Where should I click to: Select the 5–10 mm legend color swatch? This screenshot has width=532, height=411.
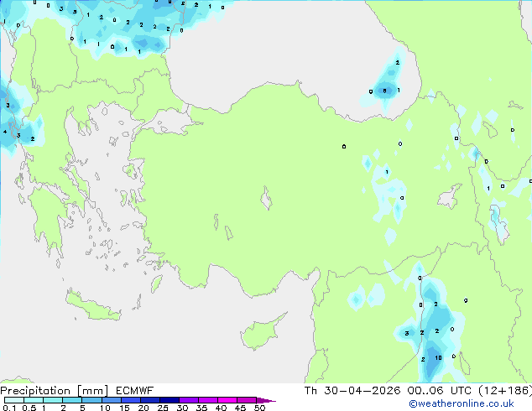(91, 400)
